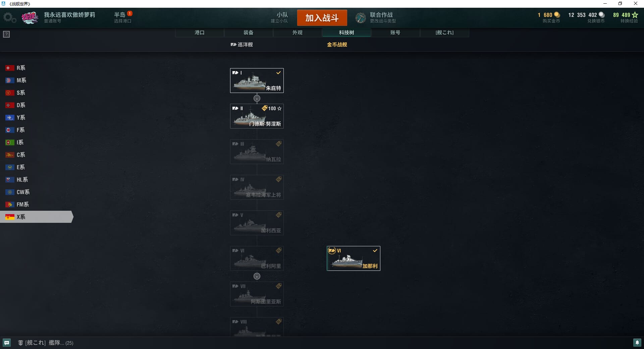Open the 装备 tab
This screenshot has height=349, width=644.
(249, 33)
